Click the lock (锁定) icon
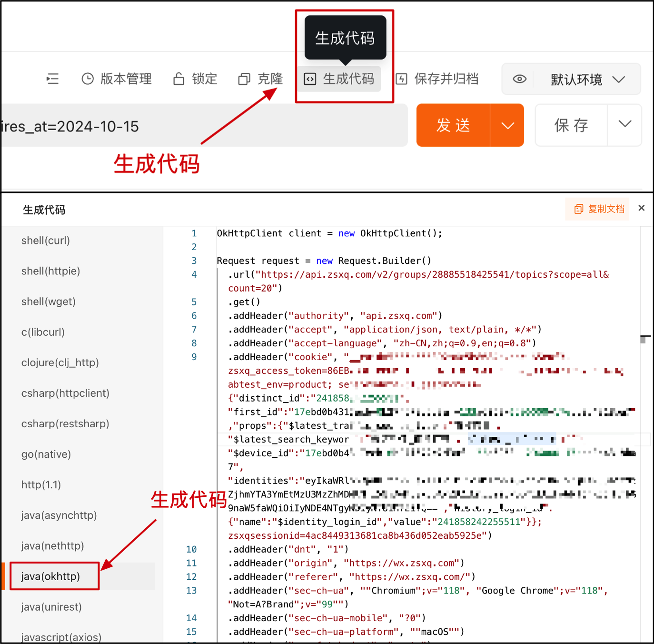Viewport: 654px width, 644px height. point(179,79)
